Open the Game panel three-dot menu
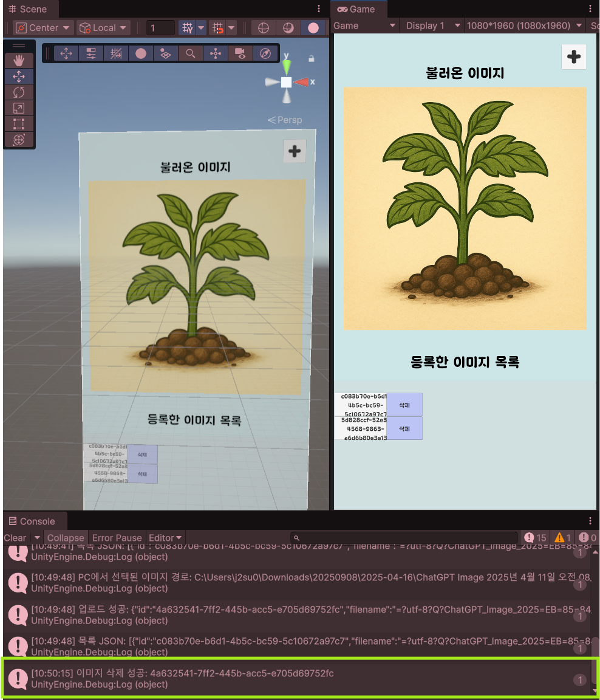 point(590,9)
